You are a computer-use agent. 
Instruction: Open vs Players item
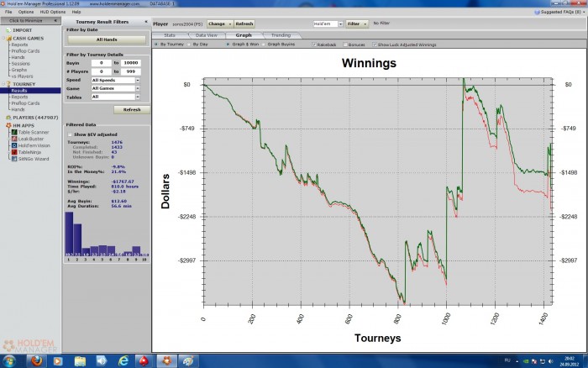point(22,76)
